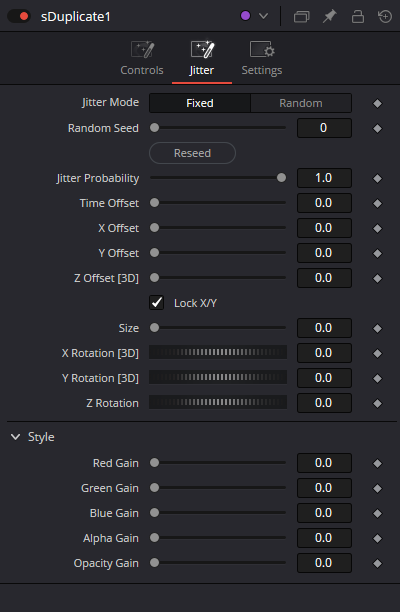This screenshot has width=400, height=612.
Task: Click the versions icon in header
Action: pyautogui.click(x=301, y=16)
